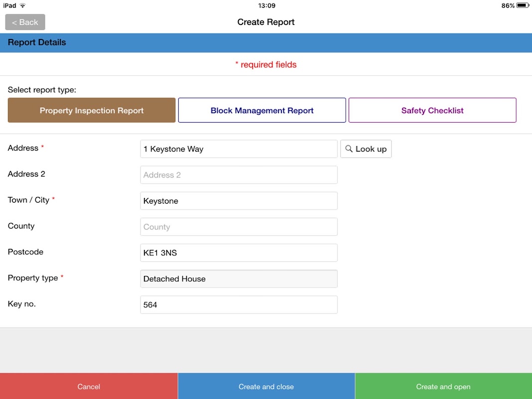The height and width of the screenshot is (399, 532).
Task: Open the Property type Detached House selector
Action: (239, 279)
